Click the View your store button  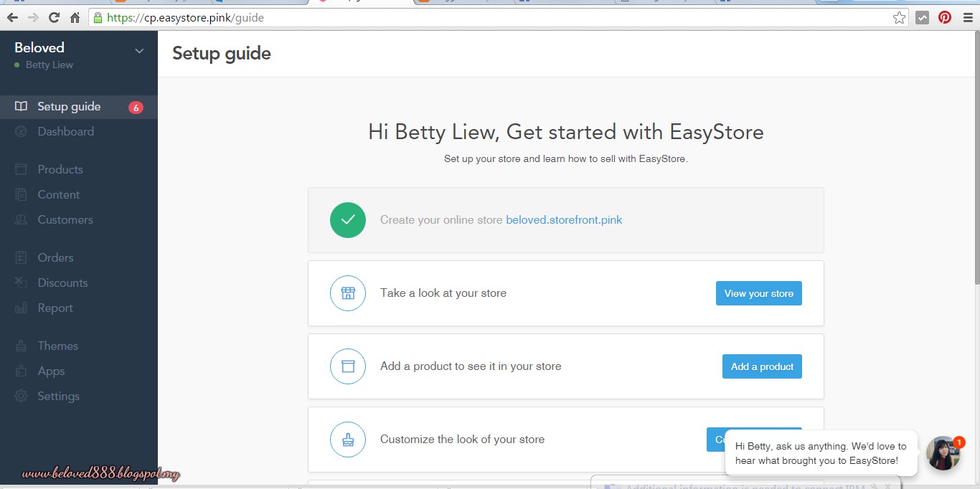(759, 293)
